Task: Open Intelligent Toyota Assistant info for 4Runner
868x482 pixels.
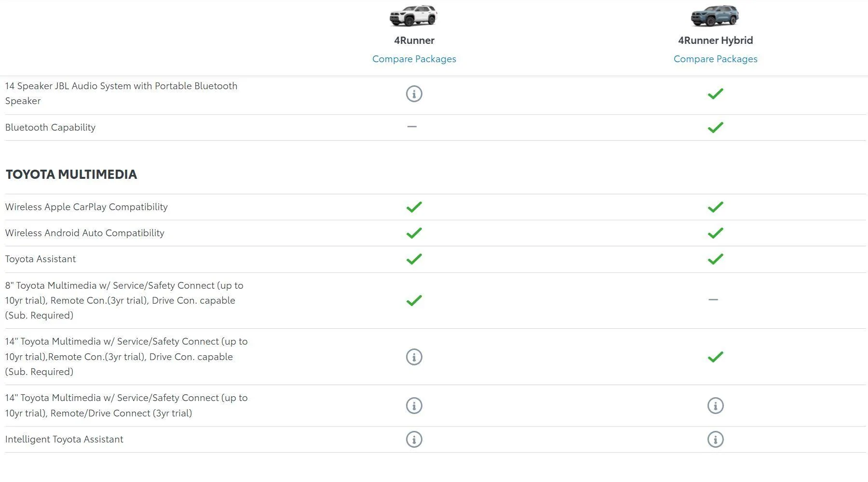Action: pyautogui.click(x=414, y=440)
